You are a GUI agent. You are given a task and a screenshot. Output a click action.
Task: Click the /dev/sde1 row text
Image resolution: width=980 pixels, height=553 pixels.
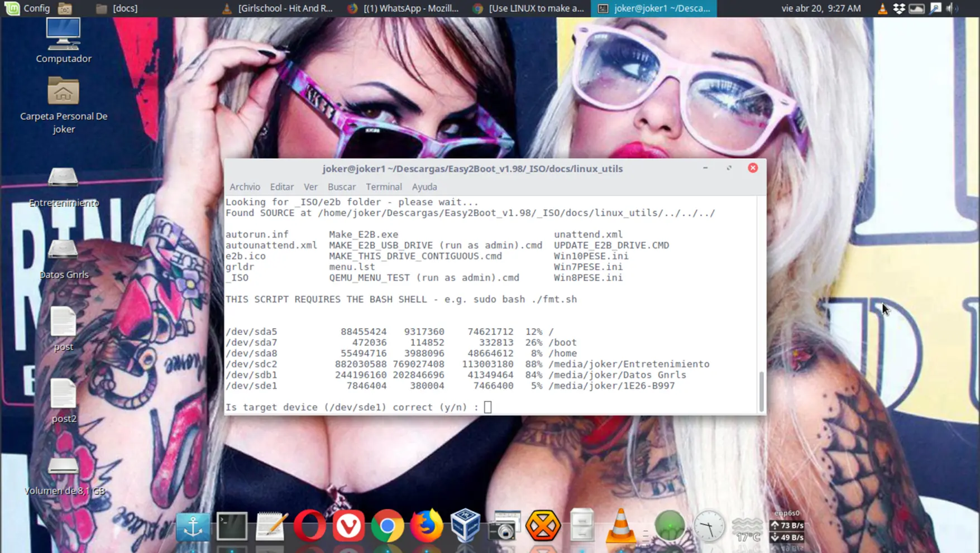(x=450, y=386)
